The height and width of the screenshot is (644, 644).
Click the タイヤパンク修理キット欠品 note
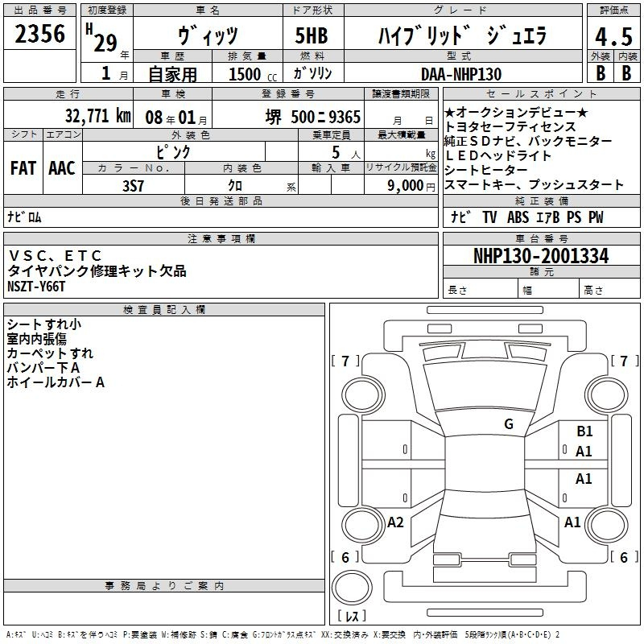click(x=97, y=271)
